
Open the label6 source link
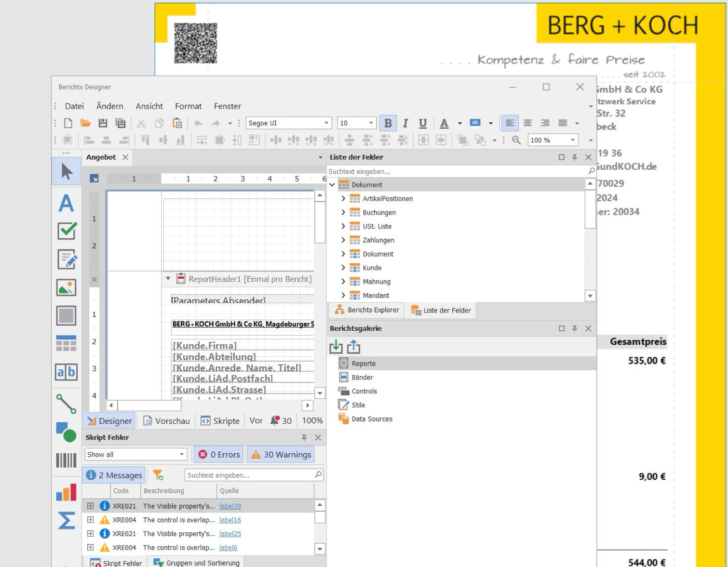pyautogui.click(x=228, y=548)
